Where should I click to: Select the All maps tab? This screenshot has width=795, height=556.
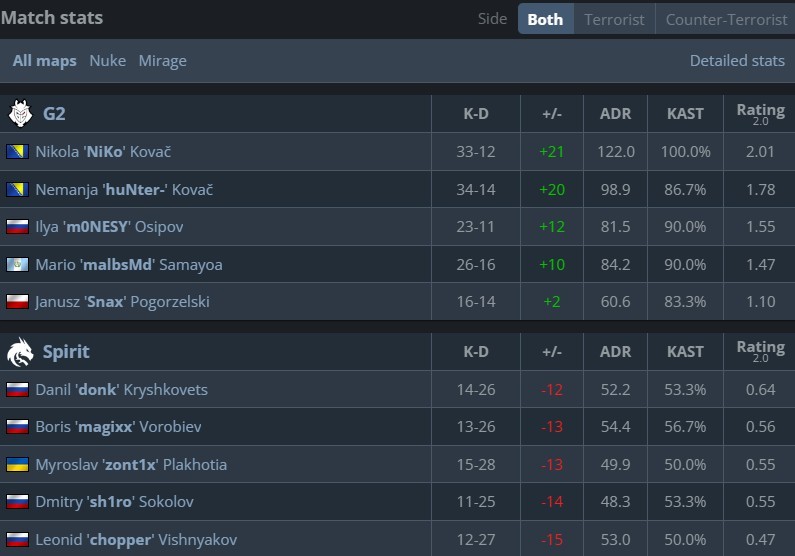click(x=44, y=61)
